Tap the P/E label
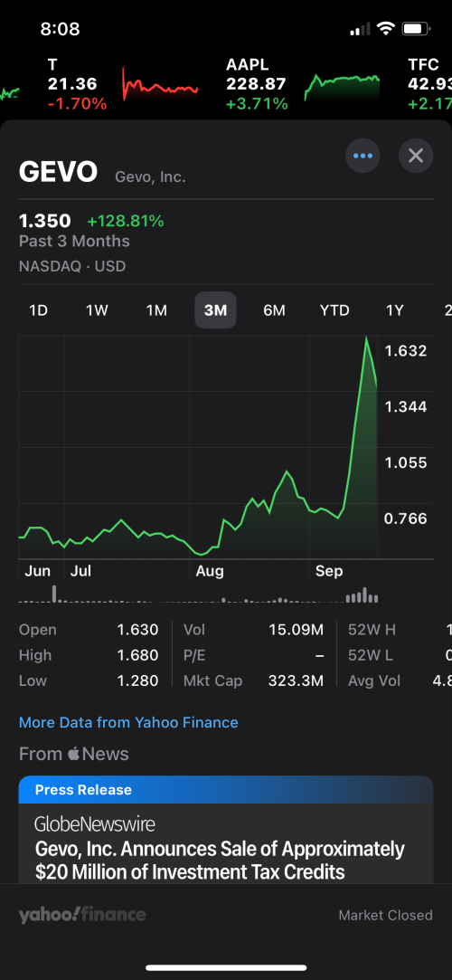The width and height of the screenshot is (452, 980). tap(194, 655)
